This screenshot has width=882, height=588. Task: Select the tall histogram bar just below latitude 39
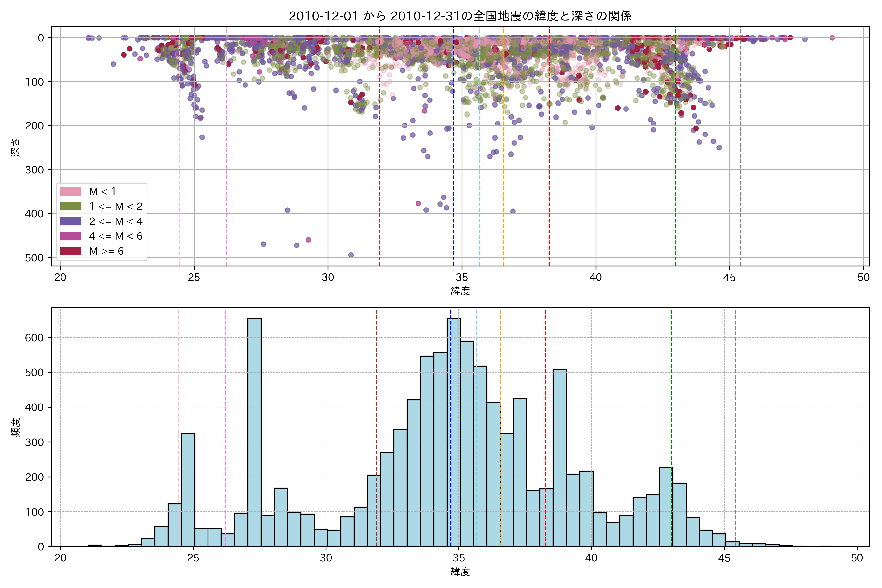click(x=560, y=457)
